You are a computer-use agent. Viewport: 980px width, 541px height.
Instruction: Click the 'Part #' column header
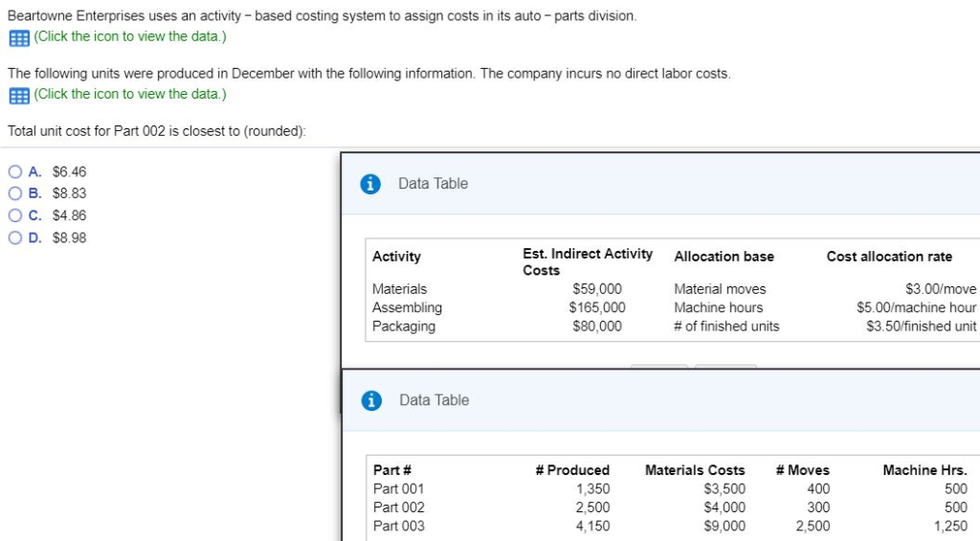(391, 470)
